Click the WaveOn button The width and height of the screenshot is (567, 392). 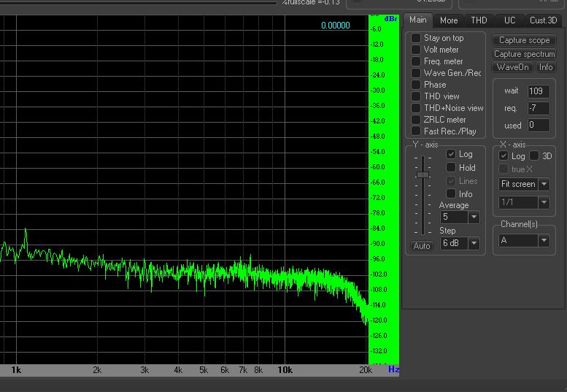[513, 67]
